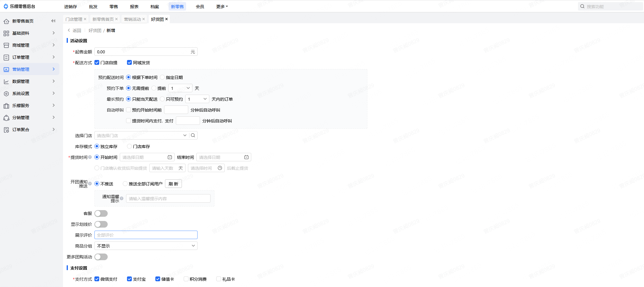Select the 门店库存 radio button

click(x=129, y=146)
